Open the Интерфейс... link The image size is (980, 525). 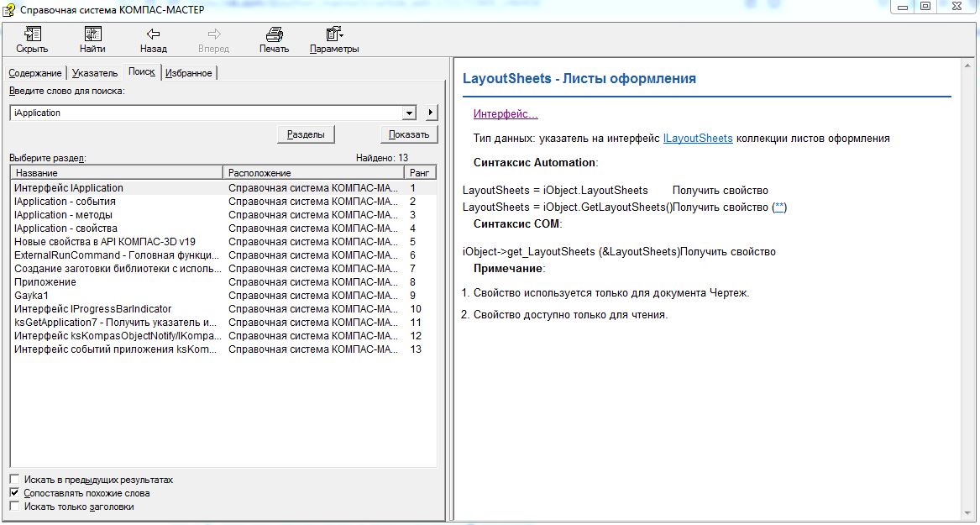[506, 113]
